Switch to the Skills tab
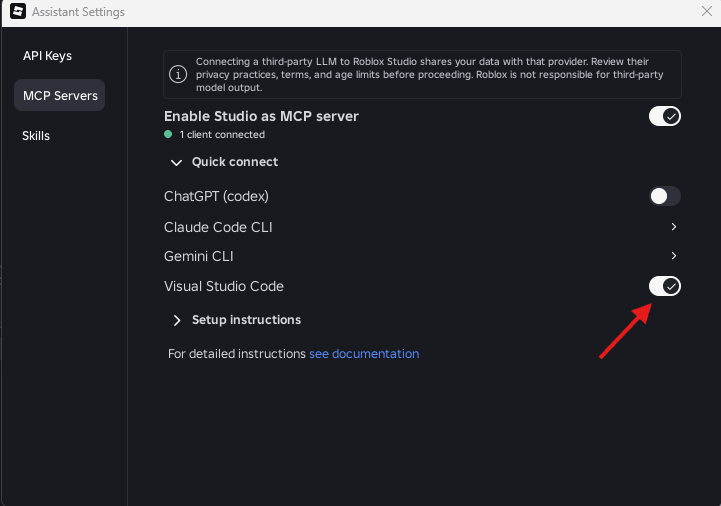Viewport: 721px width, 506px height. (x=36, y=136)
